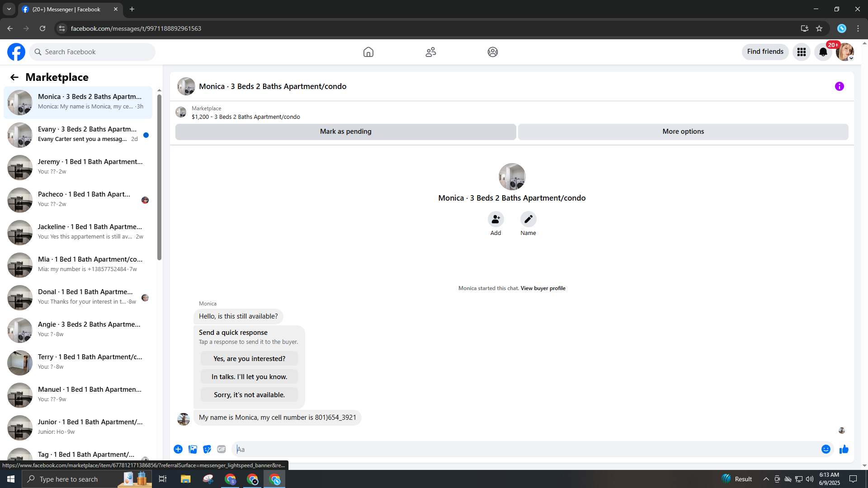This screenshot has height=488, width=868.
Task: Open the $1,200 listing banner link
Action: tap(245, 117)
